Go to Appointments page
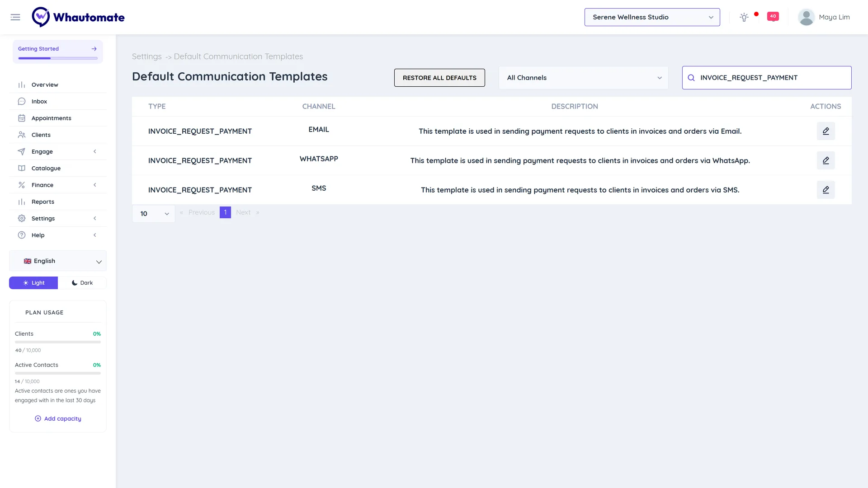This screenshot has width=868, height=488. pos(58,118)
